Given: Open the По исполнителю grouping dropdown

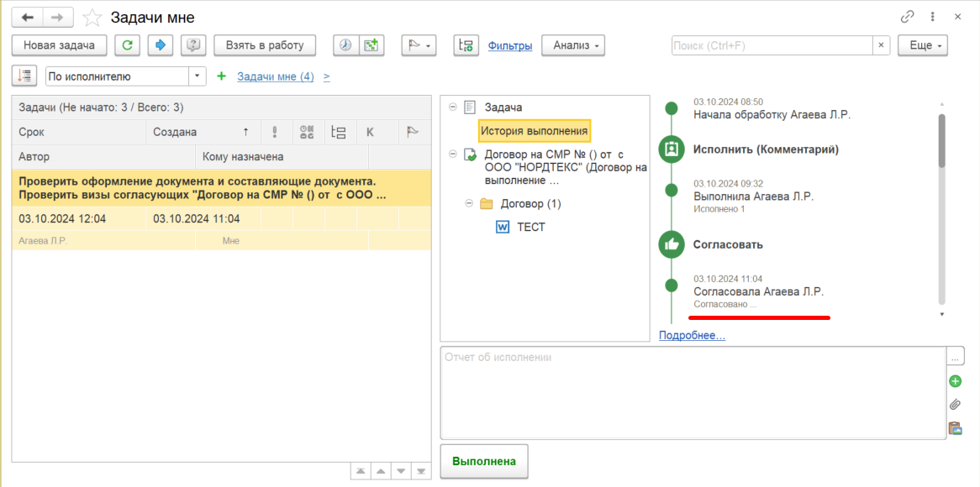Looking at the screenshot, I should [x=198, y=76].
